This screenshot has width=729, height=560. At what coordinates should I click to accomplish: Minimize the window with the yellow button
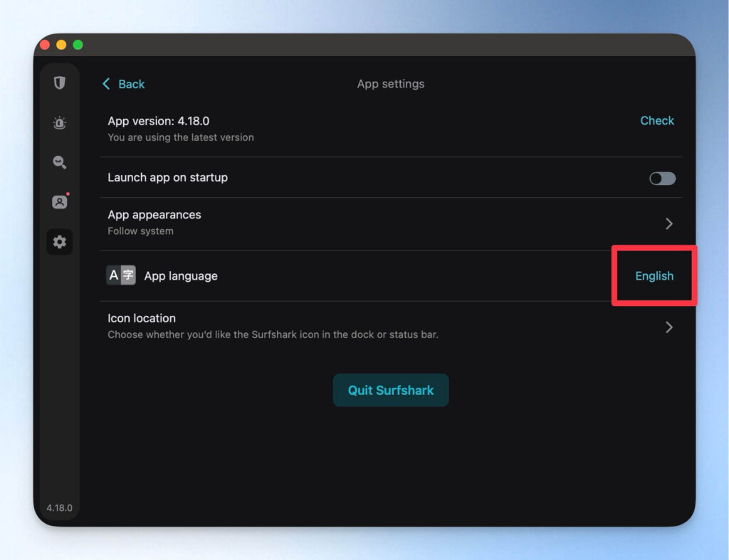point(61,45)
